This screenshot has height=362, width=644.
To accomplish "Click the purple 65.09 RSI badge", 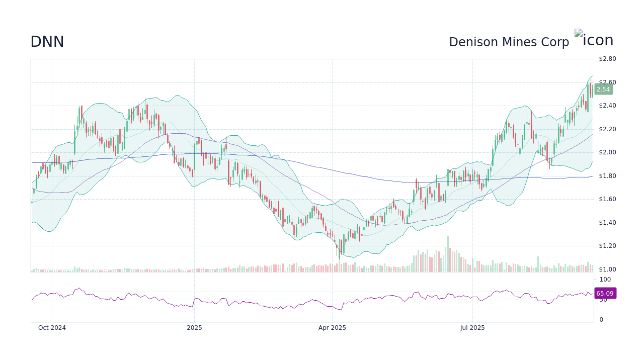I will pos(605,293).
